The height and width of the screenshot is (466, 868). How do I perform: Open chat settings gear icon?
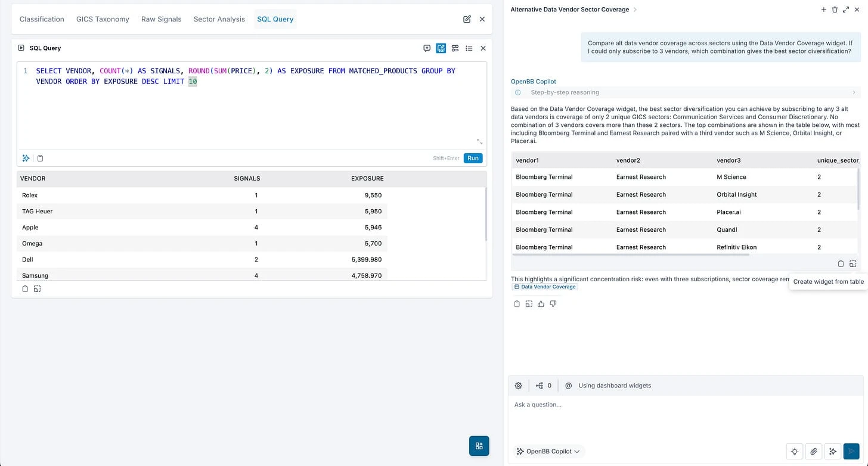(x=518, y=386)
